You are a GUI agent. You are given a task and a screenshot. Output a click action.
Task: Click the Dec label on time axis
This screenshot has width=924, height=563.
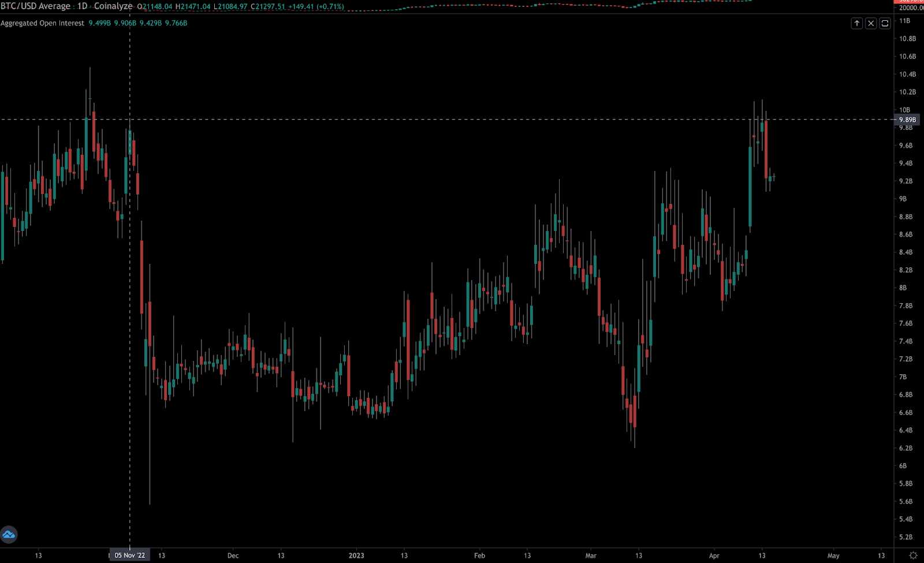[x=233, y=555]
